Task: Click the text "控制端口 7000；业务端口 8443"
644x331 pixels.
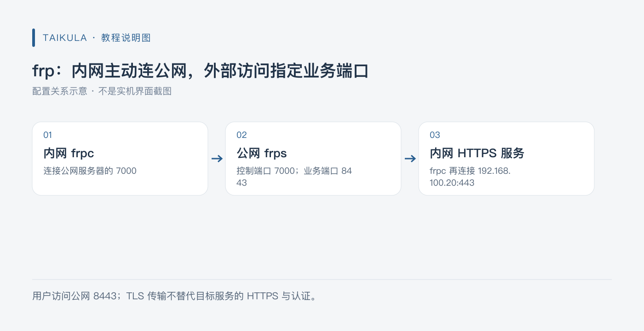Action: tap(294, 177)
